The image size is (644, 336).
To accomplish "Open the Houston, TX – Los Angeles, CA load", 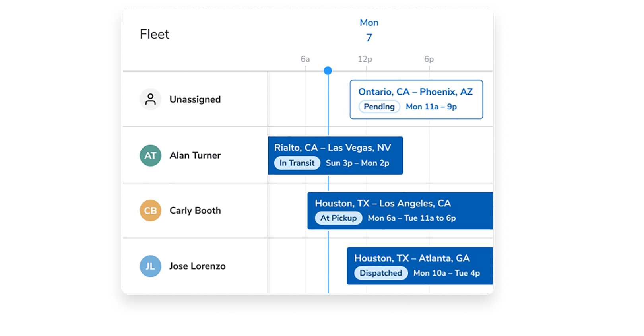I will (x=382, y=203).
